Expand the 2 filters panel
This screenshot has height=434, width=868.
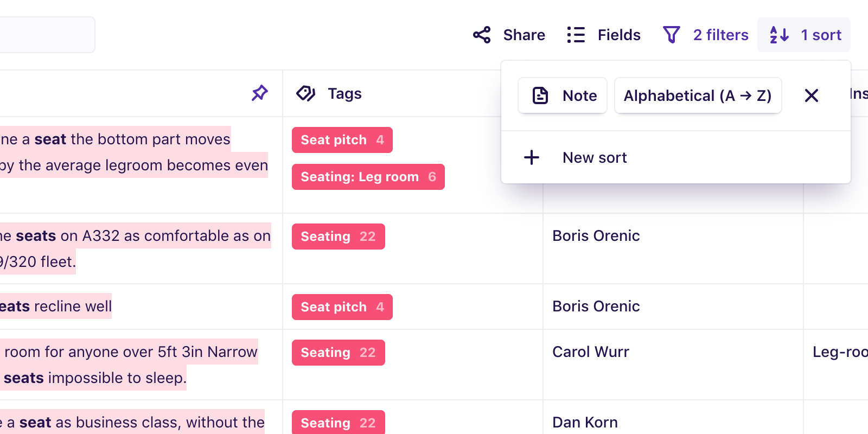pos(704,34)
